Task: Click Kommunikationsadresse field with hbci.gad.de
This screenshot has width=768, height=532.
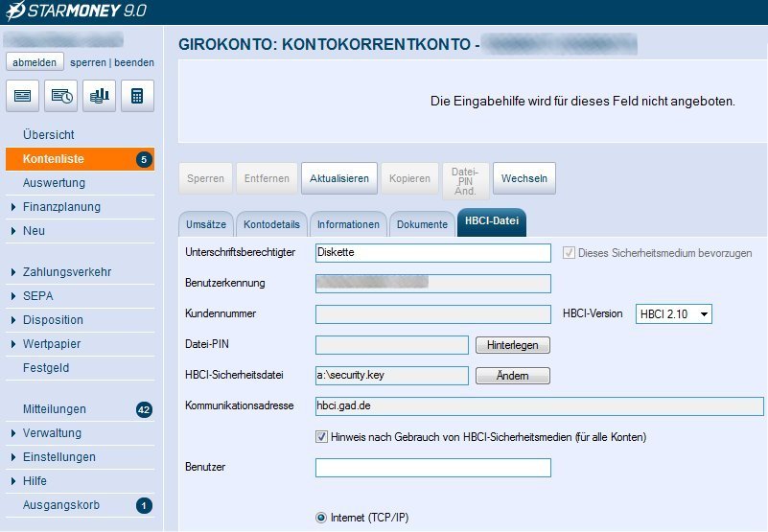Action: [540, 406]
